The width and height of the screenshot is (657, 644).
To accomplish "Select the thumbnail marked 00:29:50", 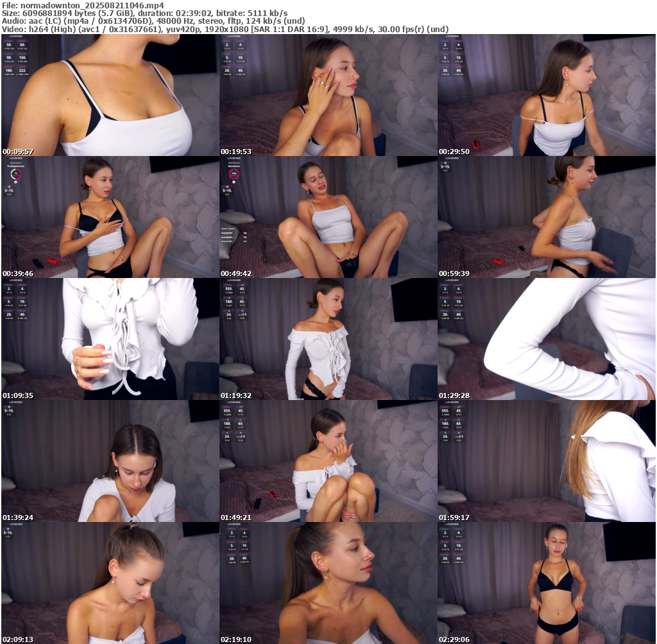I will click(x=547, y=95).
